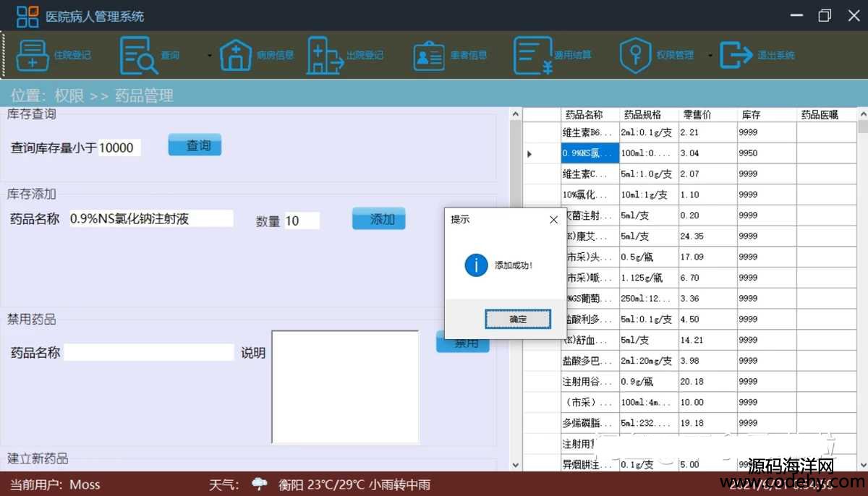This screenshot has width=868, height=496.
Task: Click the 退出系统 exit system icon
Action: tap(736, 56)
